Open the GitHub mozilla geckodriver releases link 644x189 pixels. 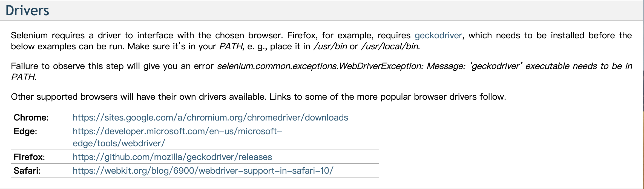(172, 157)
